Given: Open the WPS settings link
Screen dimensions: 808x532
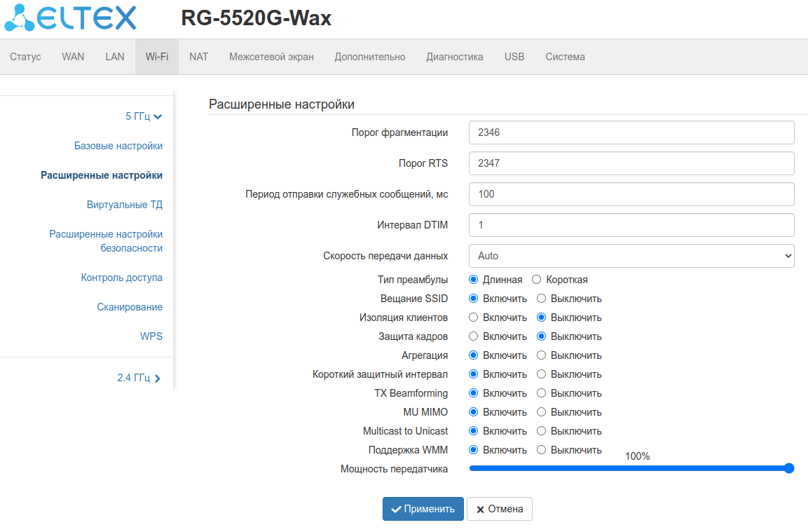Looking at the screenshot, I should (151, 336).
